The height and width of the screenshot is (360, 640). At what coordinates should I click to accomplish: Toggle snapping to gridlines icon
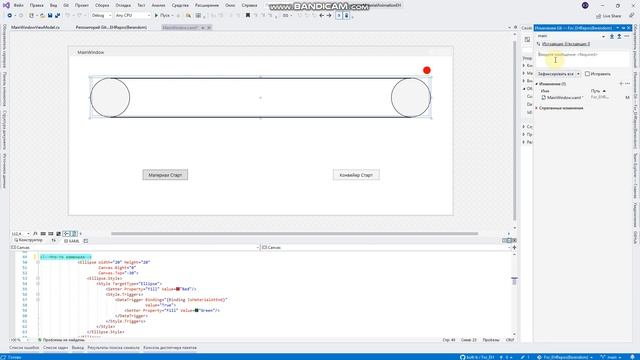click(51, 234)
